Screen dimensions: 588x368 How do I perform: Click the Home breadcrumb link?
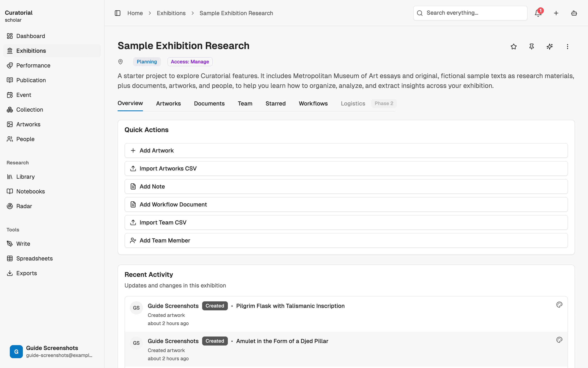135,13
